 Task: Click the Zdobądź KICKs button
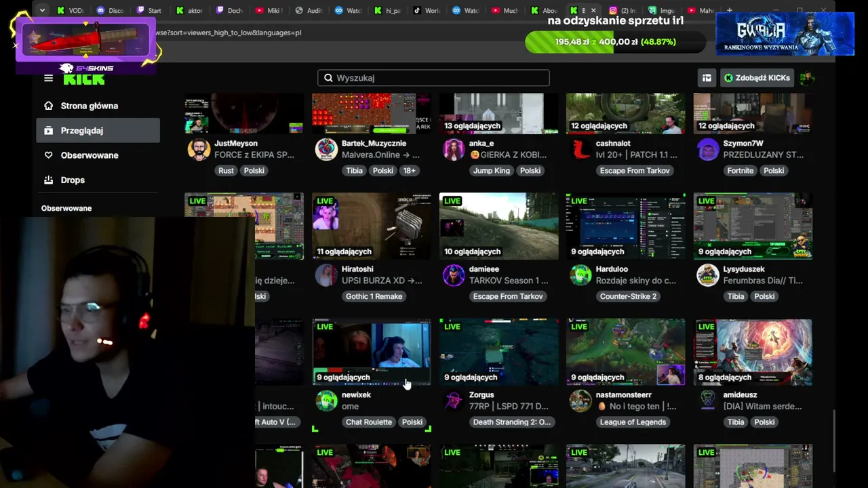tap(757, 78)
